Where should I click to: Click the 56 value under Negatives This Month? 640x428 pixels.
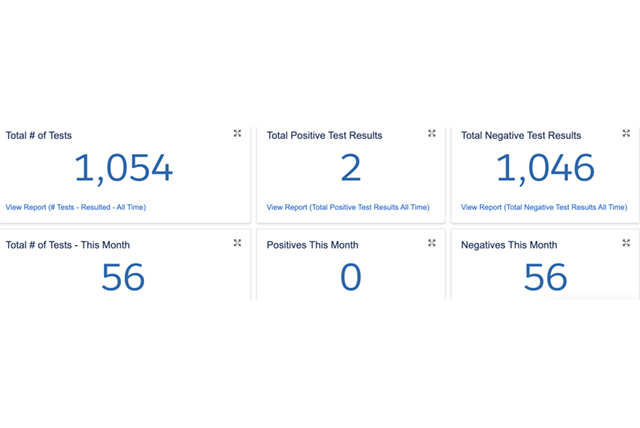pyautogui.click(x=545, y=277)
